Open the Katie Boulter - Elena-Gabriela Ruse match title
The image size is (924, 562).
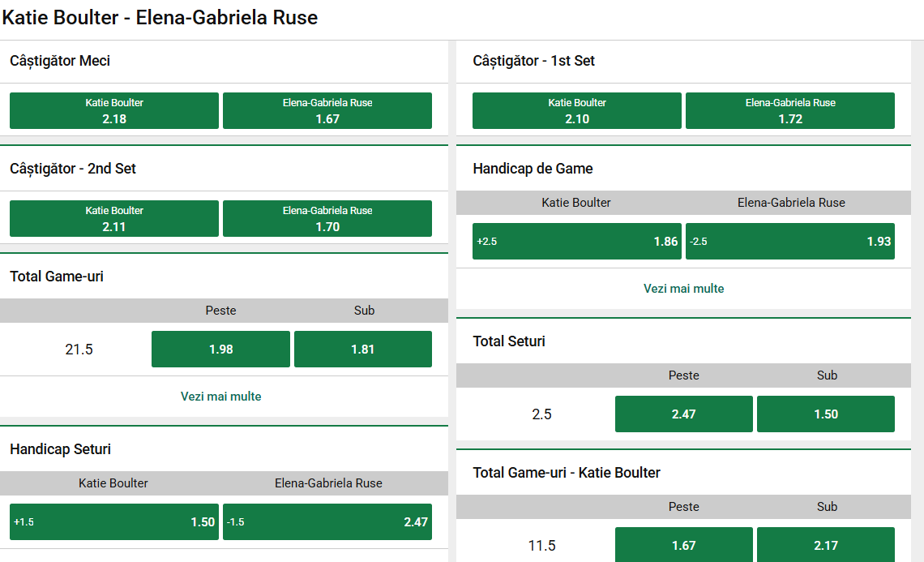click(160, 17)
